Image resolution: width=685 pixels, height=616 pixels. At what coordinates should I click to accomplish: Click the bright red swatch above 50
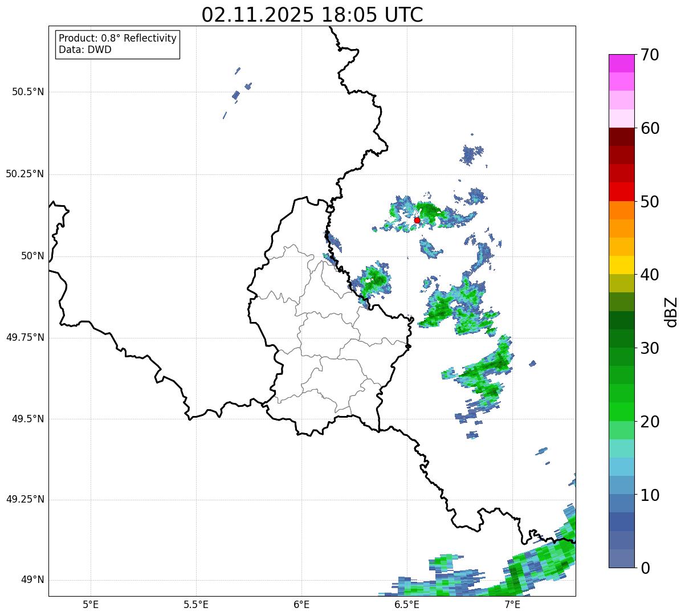pos(621,191)
